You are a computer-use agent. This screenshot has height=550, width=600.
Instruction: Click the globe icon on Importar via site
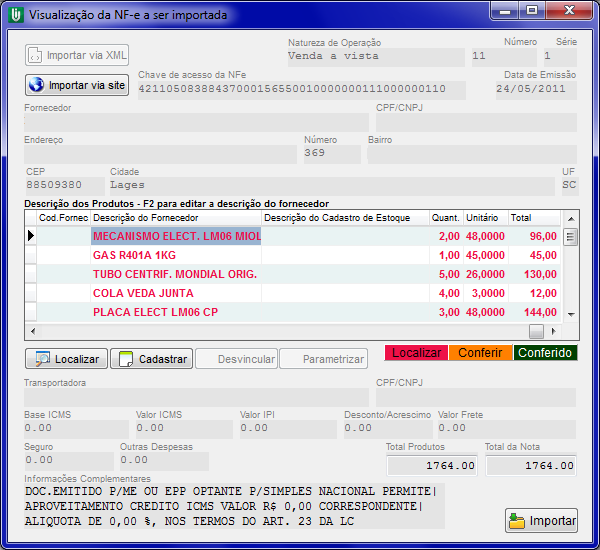click(x=37, y=85)
